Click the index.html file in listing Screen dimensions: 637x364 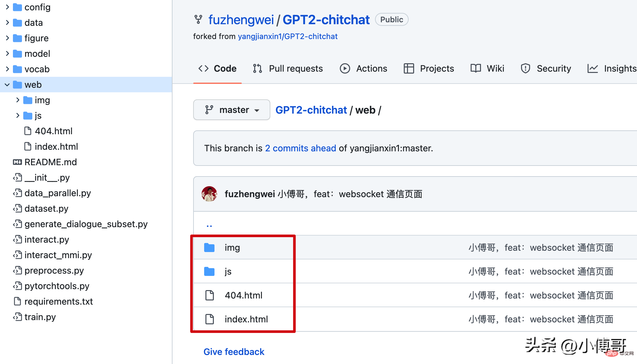coord(246,319)
